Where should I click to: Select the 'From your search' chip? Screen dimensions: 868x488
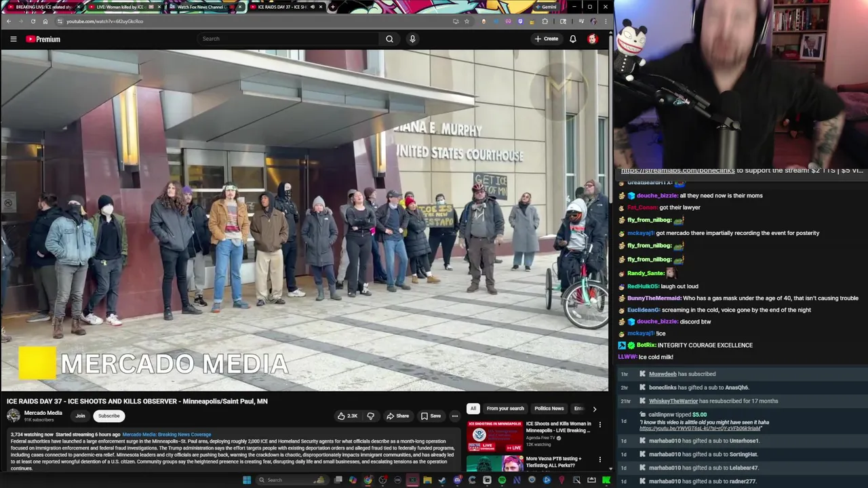505,409
